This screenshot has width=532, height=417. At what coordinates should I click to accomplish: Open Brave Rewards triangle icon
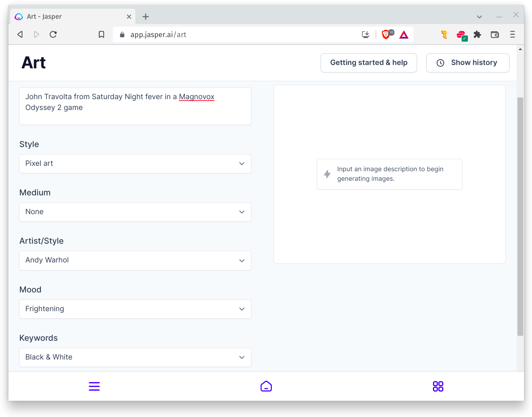404,35
